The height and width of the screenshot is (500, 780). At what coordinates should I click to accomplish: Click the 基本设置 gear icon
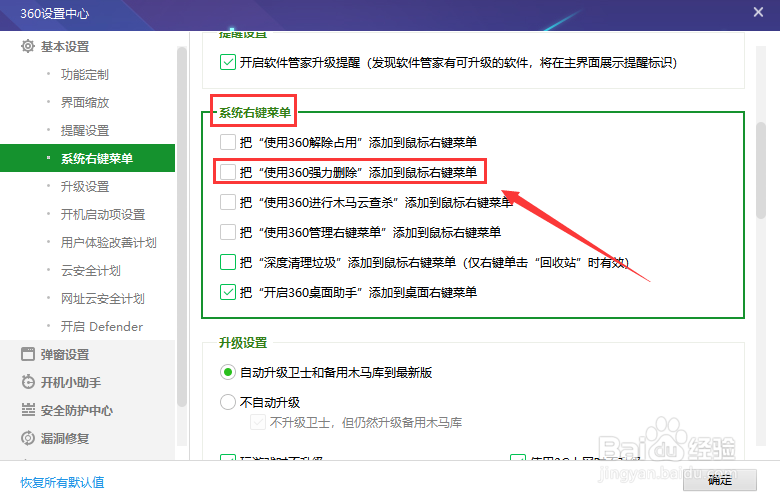[x=28, y=46]
